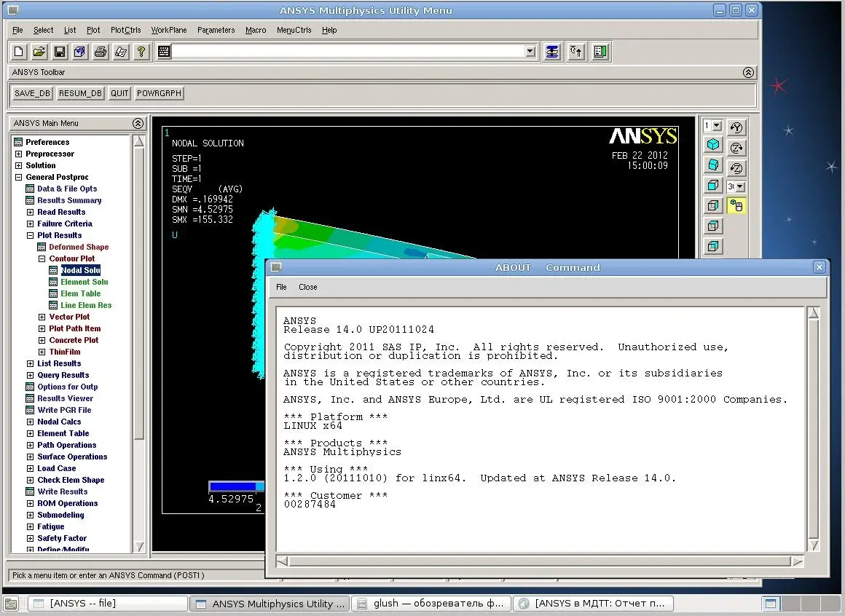Select Nodal Solu tree item
This screenshot has width=845, height=616.
click(x=80, y=270)
